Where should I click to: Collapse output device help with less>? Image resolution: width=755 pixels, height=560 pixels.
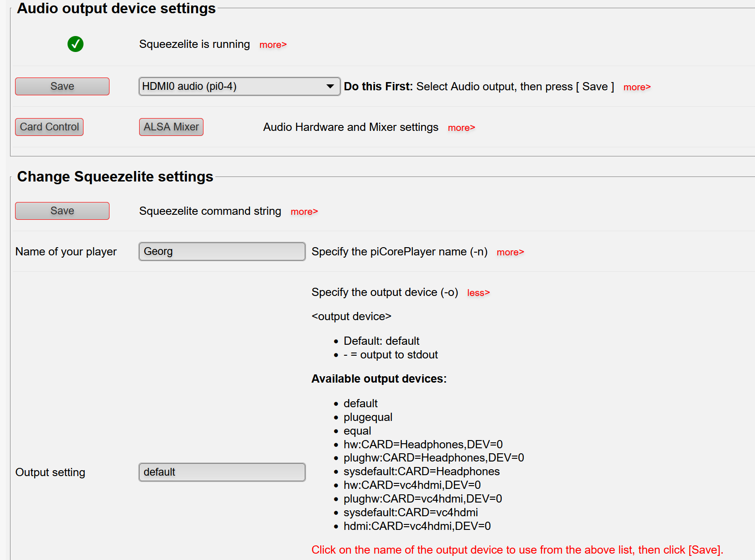(x=478, y=293)
